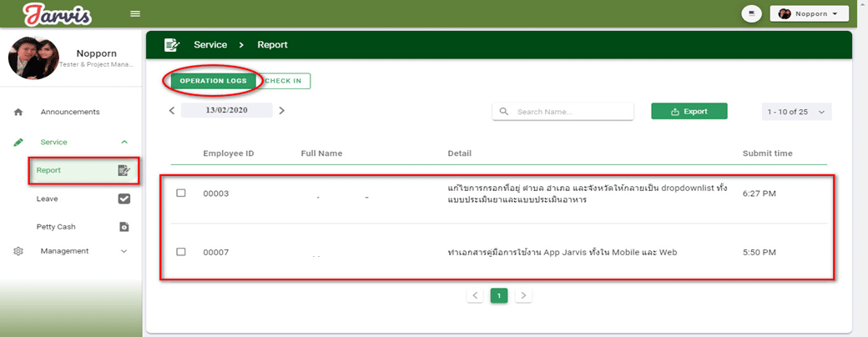Open the Nopporn user account dropdown
Image resolution: width=868 pixels, height=337 pixels.
point(808,13)
